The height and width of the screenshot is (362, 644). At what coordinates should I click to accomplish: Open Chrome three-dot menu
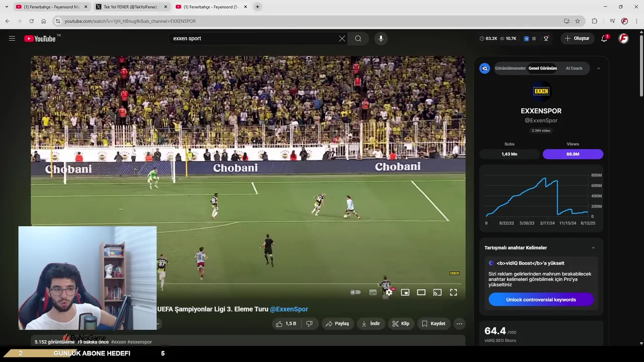pyautogui.click(x=636, y=21)
